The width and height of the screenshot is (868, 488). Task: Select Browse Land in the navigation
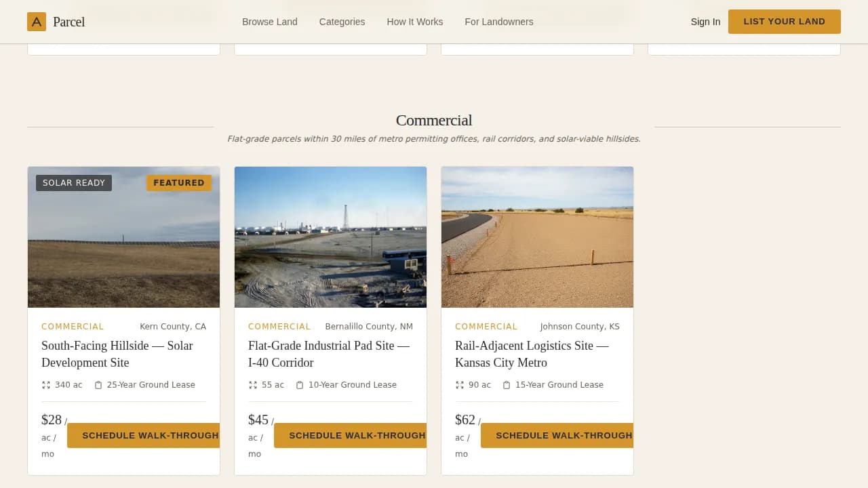click(270, 22)
